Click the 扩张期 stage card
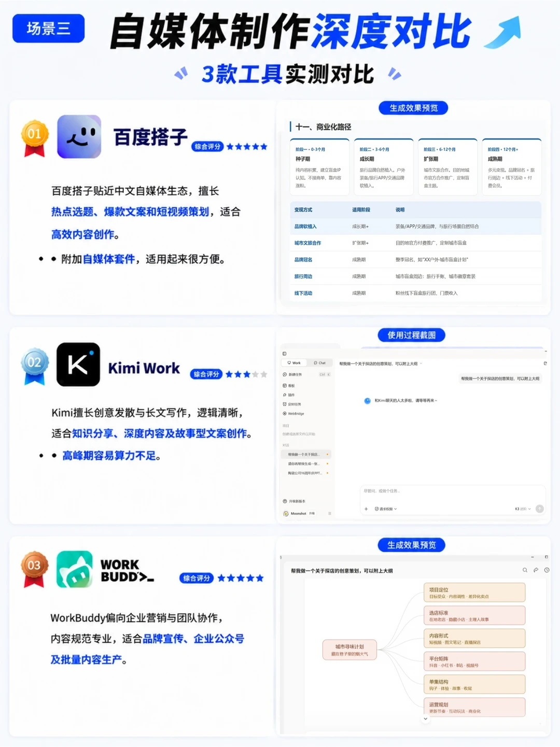This screenshot has width=560, height=747. 447,167
